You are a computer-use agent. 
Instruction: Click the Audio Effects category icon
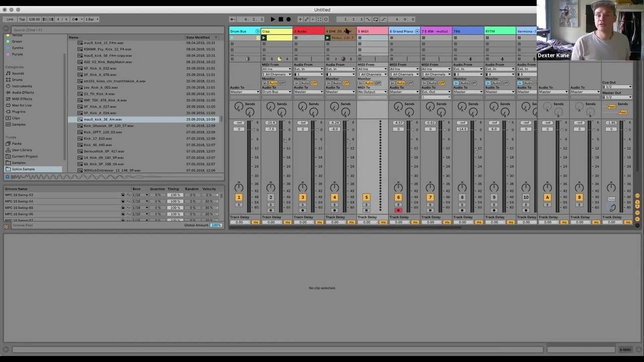[8, 93]
